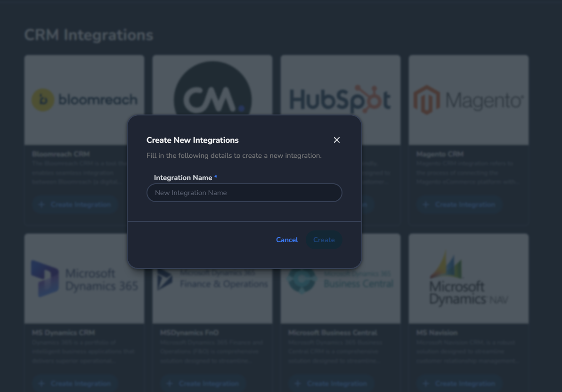Click Create Integration under MSDynamics FnO
562x392 pixels.
click(x=203, y=384)
